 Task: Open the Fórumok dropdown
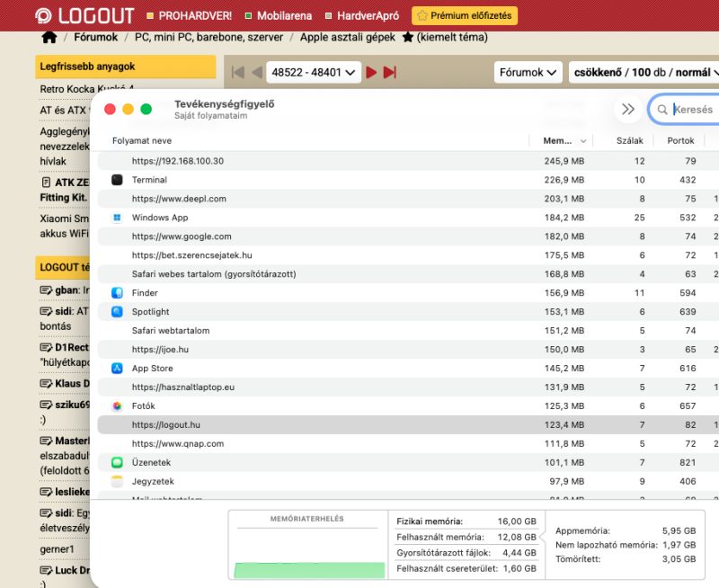coord(528,72)
